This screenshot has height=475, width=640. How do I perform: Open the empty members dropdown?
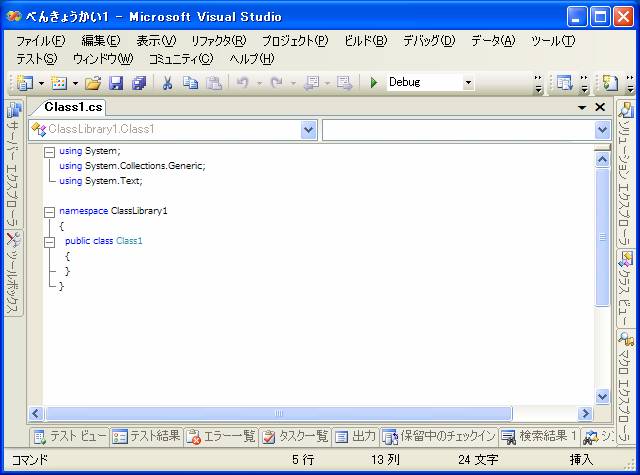(602, 129)
